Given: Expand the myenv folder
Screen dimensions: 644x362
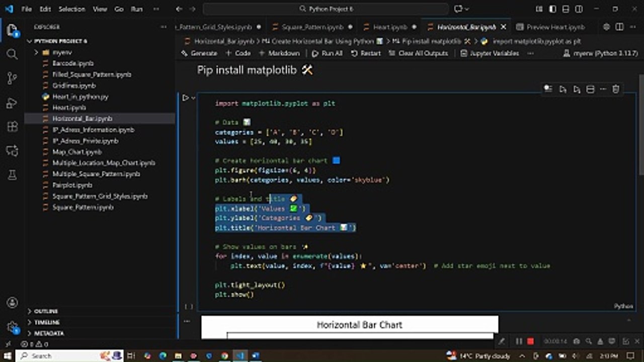Looking at the screenshot, I should 36,52.
